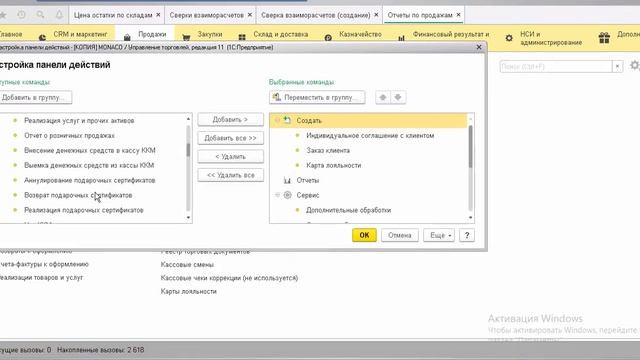
Task: Open help with the ? button
Action: point(467,235)
